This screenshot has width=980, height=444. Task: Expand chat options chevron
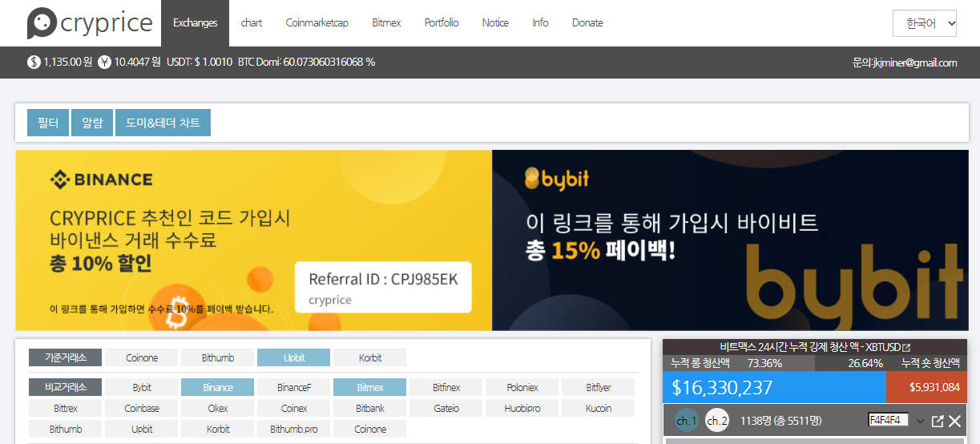tap(920, 421)
